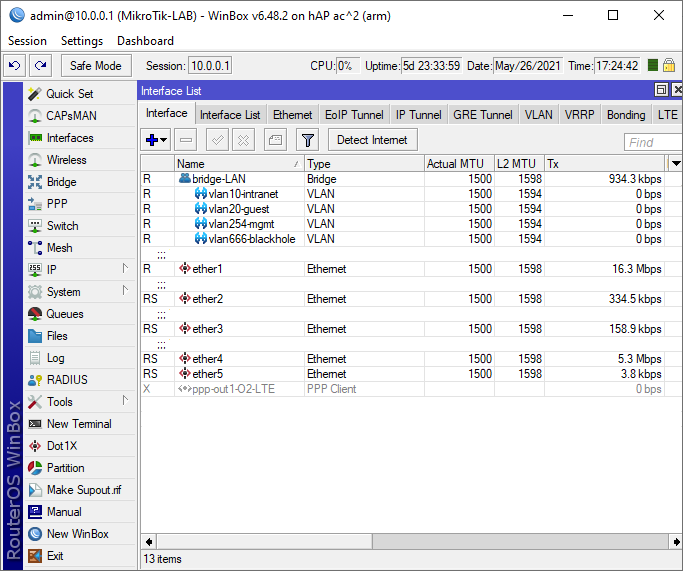Screen dimensions: 683x571
Task: Click the scroll left arrow
Action: 149,542
